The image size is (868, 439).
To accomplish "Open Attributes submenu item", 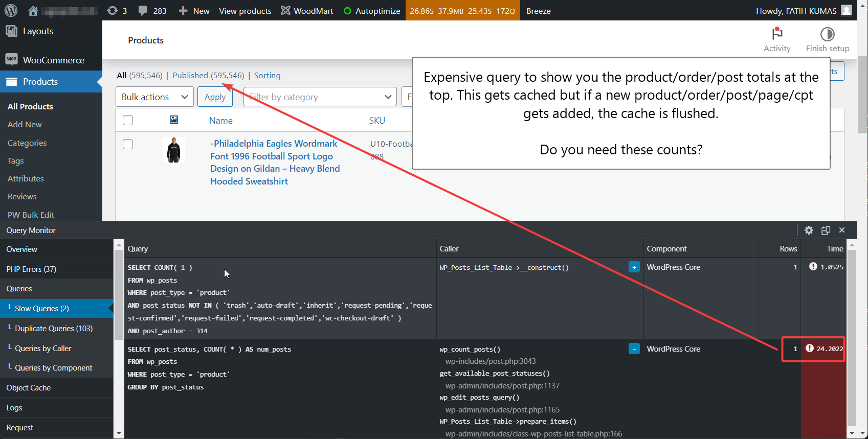I will tap(26, 178).
